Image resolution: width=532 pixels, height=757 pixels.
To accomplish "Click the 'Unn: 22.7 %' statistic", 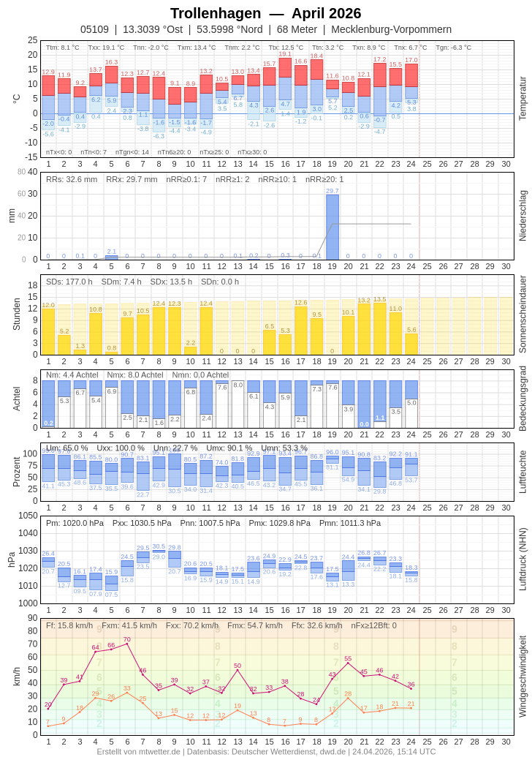I will pyautogui.click(x=175, y=448).
